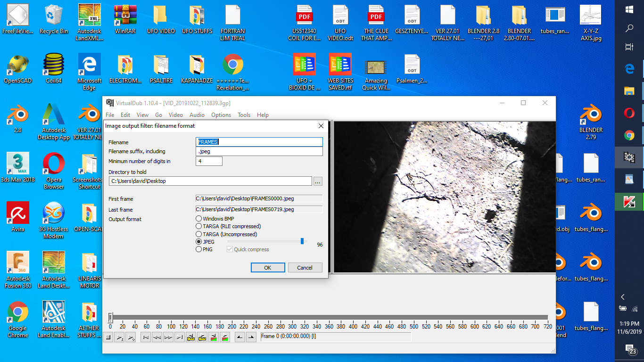644x362 pixels.
Task: Confirm the dialog with OK
Action: (x=268, y=268)
